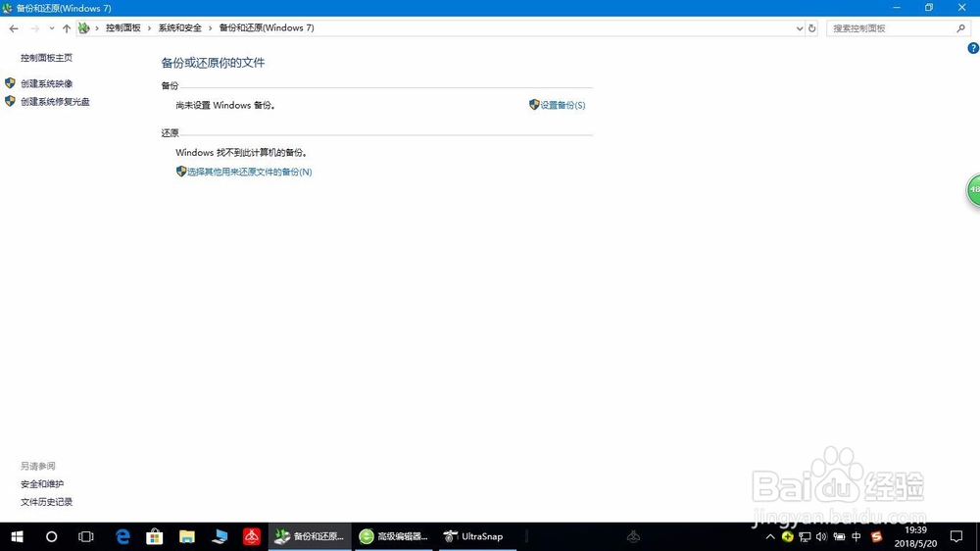Open 安全和维护 link
Viewport: 980px width, 551px height.
tap(42, 483)
